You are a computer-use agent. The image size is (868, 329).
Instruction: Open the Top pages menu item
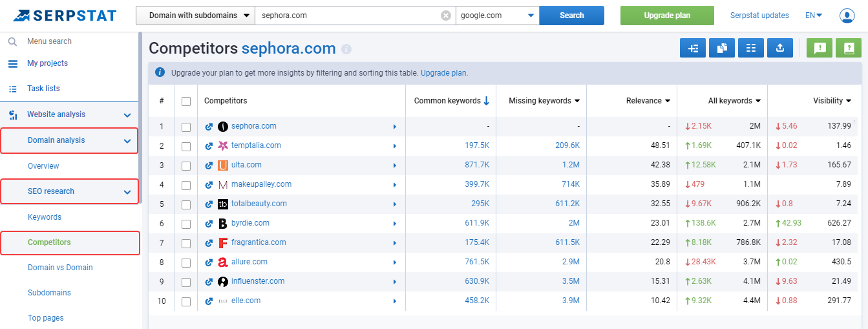pos(46,318)
